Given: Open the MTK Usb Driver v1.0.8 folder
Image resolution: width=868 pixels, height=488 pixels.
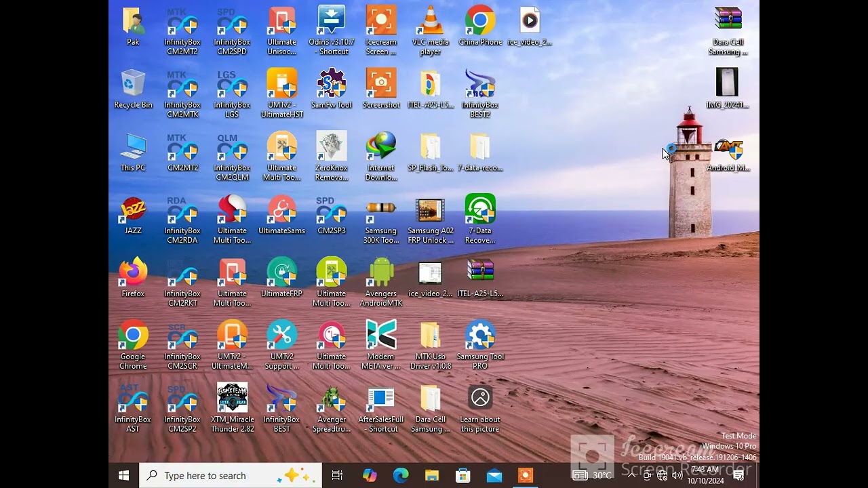Looking at the screenshot, I should click(430, 336).
